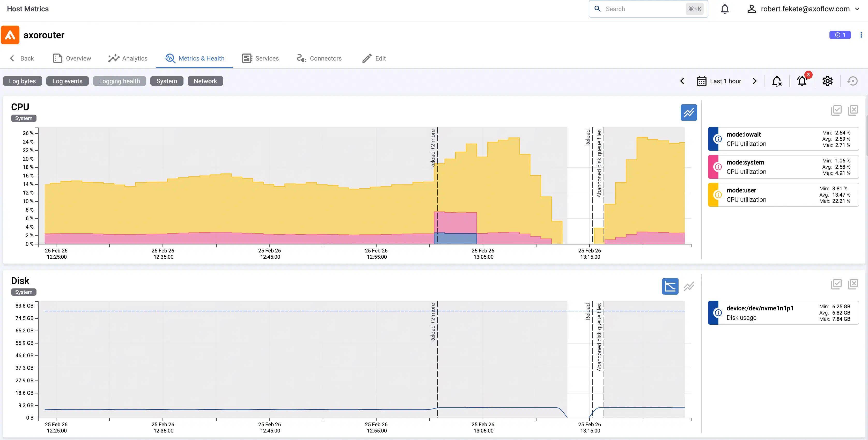The height and width of the screenshot is (440, 868).
Task: Toggle the System filter chip
Action: point(167,81)
